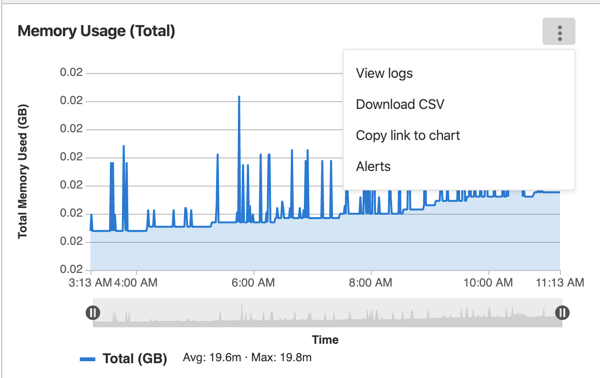Click the 6:00 AM time axis label
Image resolution: width=600 pixels, height=378 pixels.
[x=253, y=283]
